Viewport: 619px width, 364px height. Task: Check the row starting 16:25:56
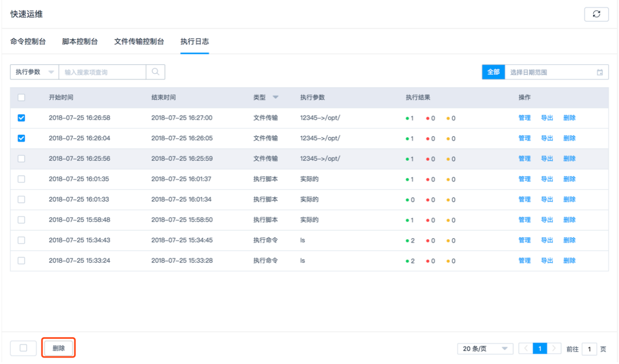point(21,159)
